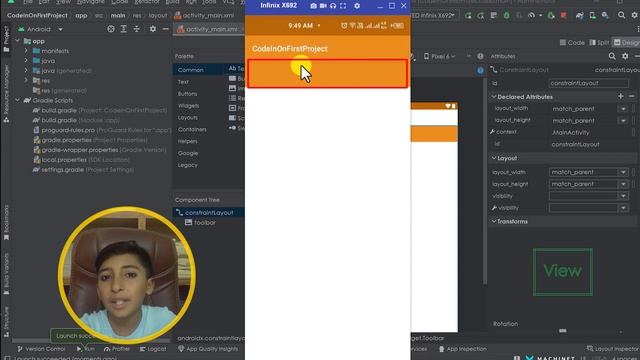
Task: Collapse all nodes in the Project panel
Action: 136,29
